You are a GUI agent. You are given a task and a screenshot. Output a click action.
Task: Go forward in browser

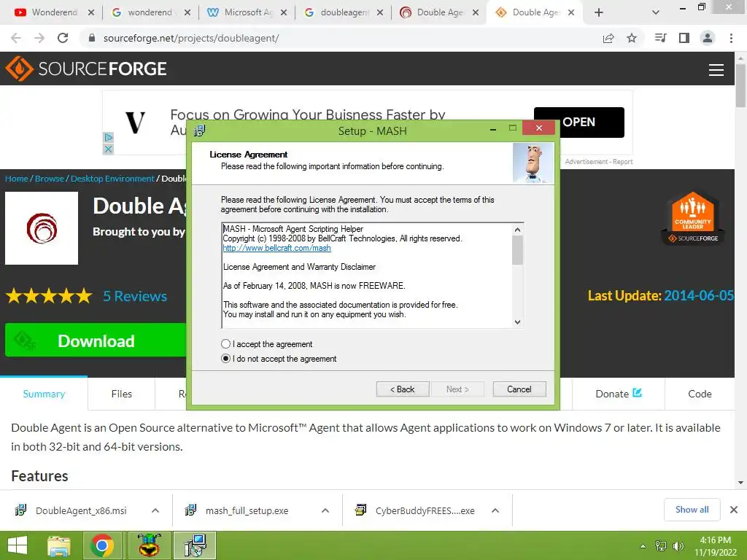39,38
